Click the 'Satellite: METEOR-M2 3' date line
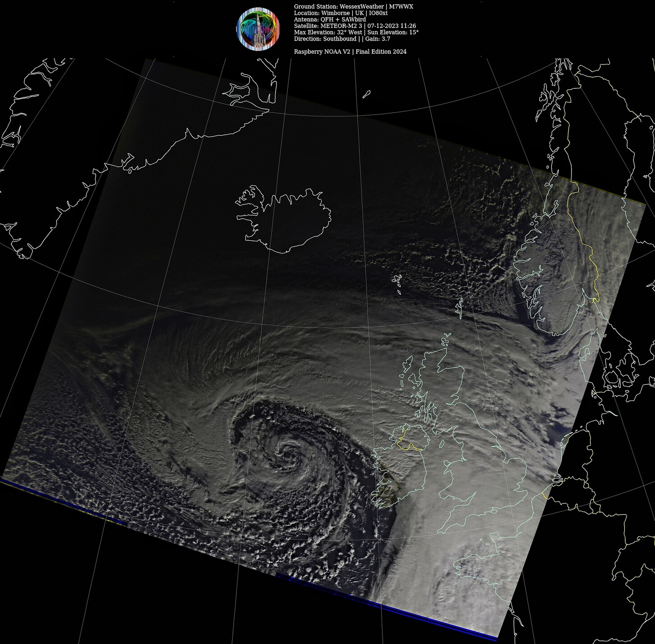This screenshot has height=644, width=655. [355, 26]
